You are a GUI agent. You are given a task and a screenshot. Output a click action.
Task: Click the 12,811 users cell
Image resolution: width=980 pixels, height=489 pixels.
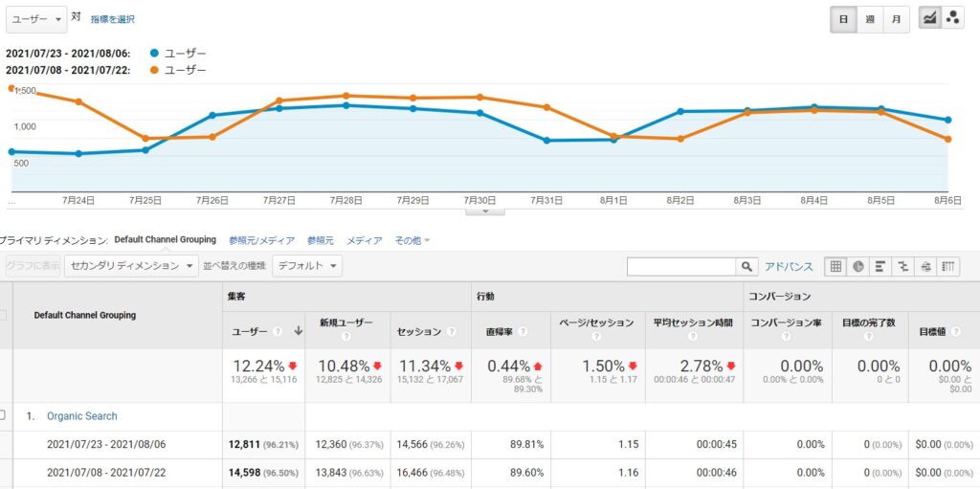click(x=242, y=445)
